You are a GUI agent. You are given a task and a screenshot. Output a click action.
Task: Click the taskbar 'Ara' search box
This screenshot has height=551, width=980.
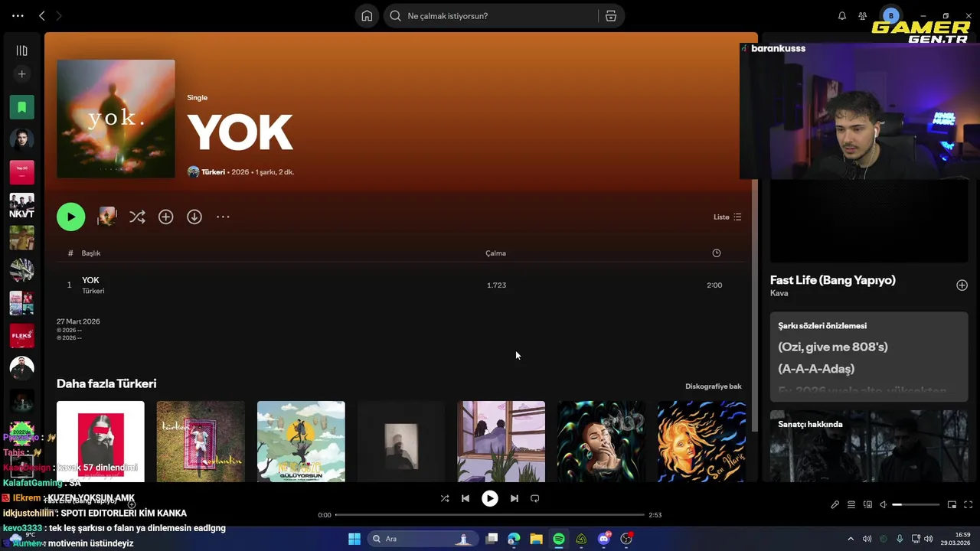(x=423, y=539)
